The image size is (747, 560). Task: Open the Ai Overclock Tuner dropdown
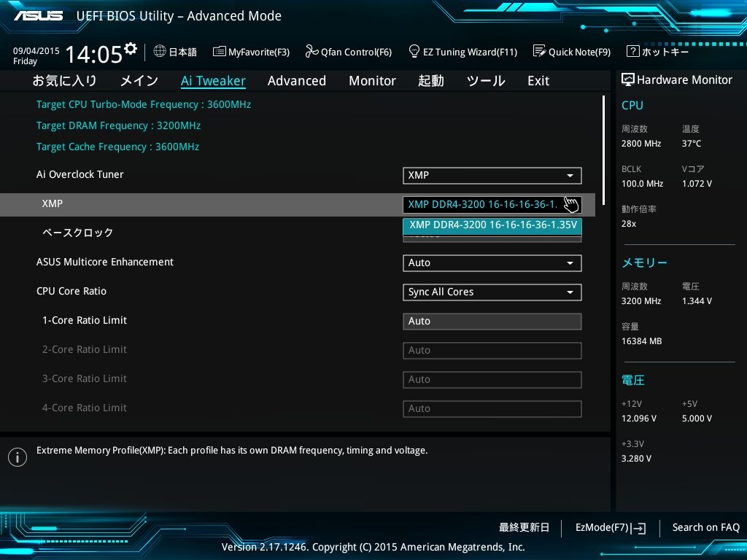coord(492,175)
